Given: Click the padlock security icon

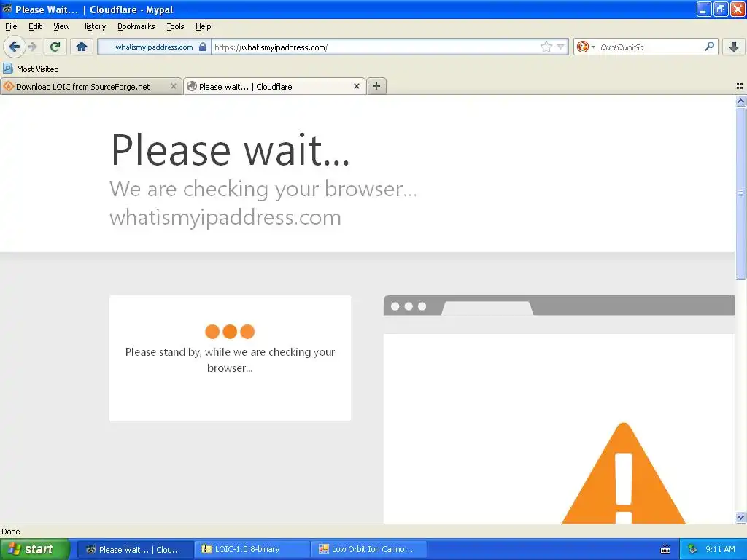Looking at the screenshot, I should (203, 47).
